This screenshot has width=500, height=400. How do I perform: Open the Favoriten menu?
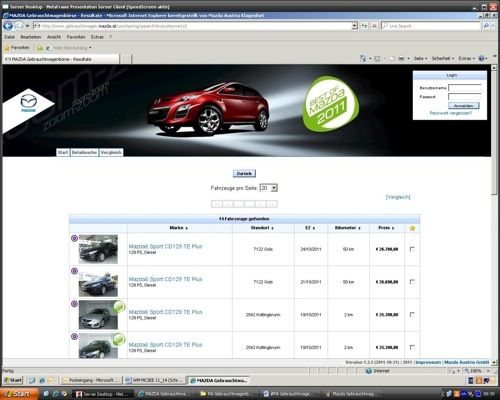[76, 37]
